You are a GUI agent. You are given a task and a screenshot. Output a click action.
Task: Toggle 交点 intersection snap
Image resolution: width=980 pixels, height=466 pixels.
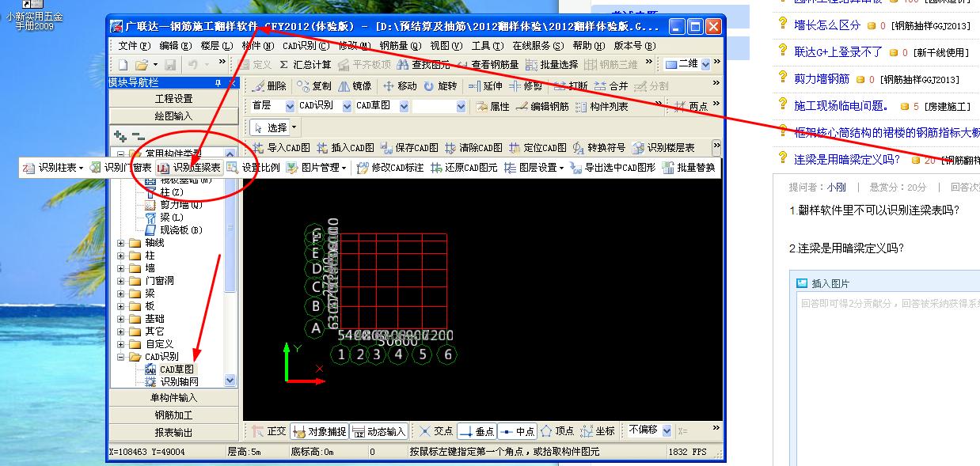coord(436,431)
